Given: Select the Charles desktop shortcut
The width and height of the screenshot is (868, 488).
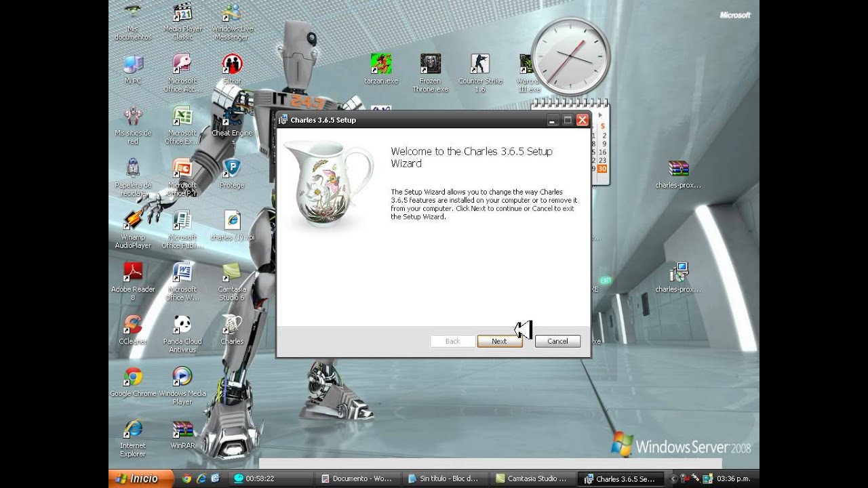Looking at the screenshot, I should tap(232, 330).
